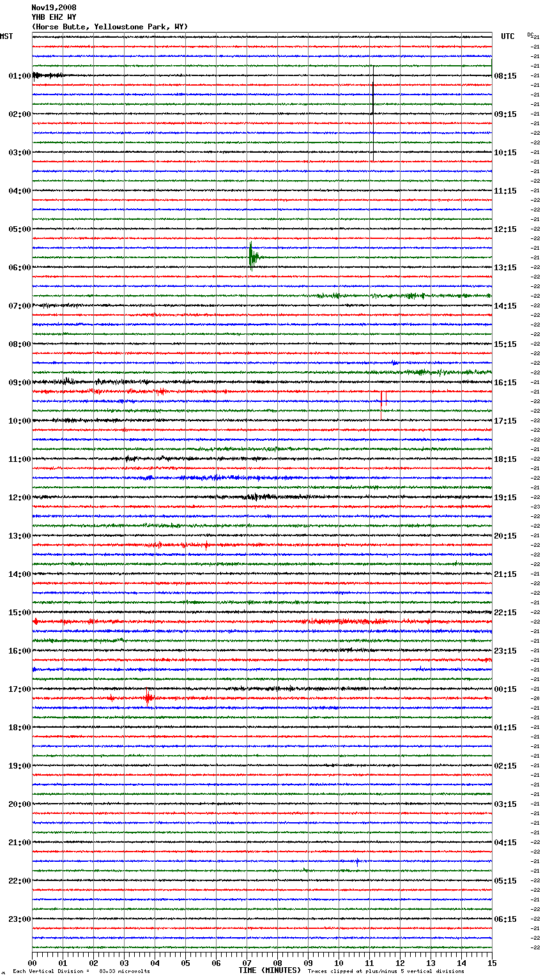Screen dimensions: 543x980
Task: Select the 06:15 UTC time label
Action: [x=505, y=919]
